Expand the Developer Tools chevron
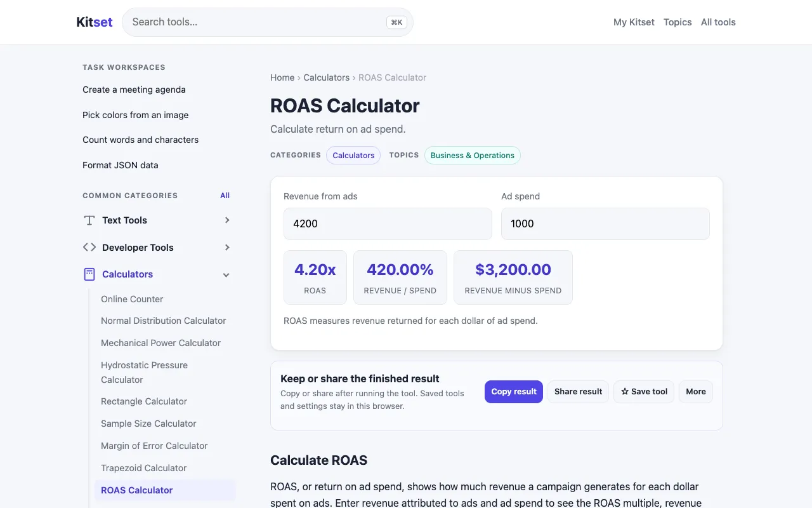Screen dimensions: 812x508 click(x=227, y=248)
